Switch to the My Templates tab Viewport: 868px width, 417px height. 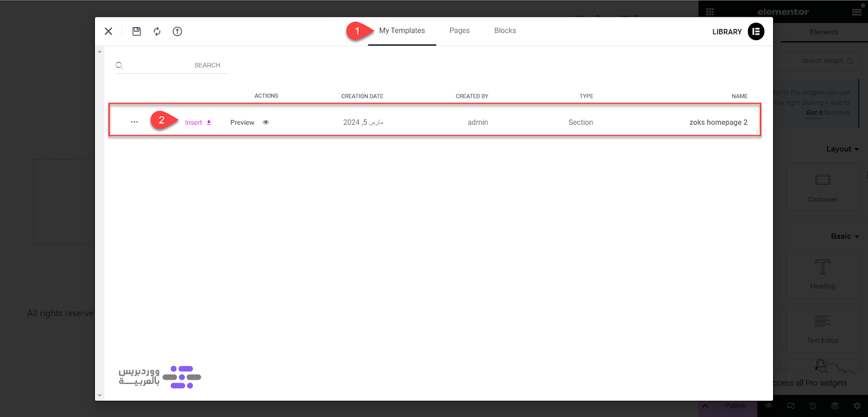pyautogui.click(x=402, y=31)
